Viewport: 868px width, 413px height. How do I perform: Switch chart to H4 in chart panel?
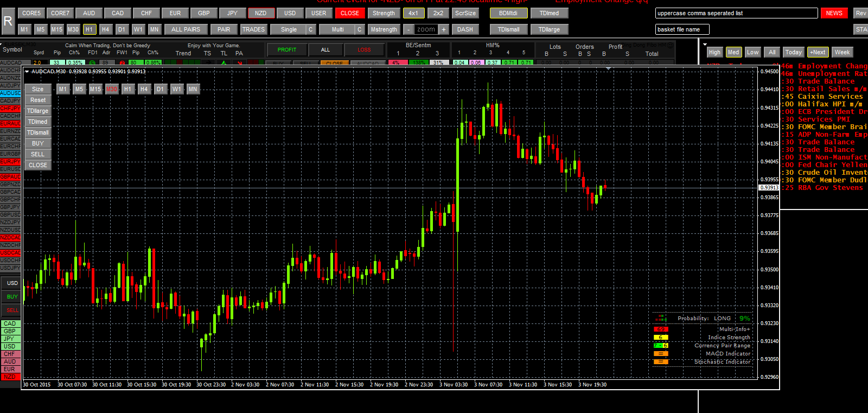coord(144,89)
